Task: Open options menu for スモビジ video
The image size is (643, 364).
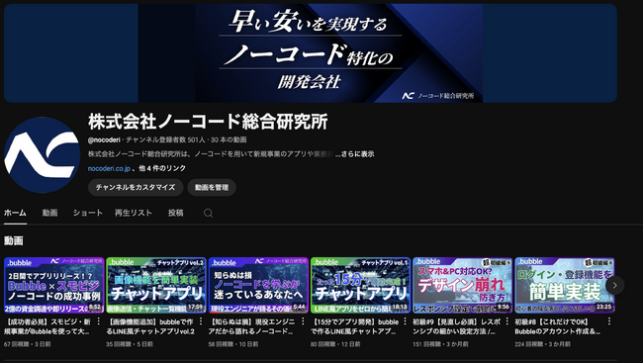Action: [x=98, y=321]
